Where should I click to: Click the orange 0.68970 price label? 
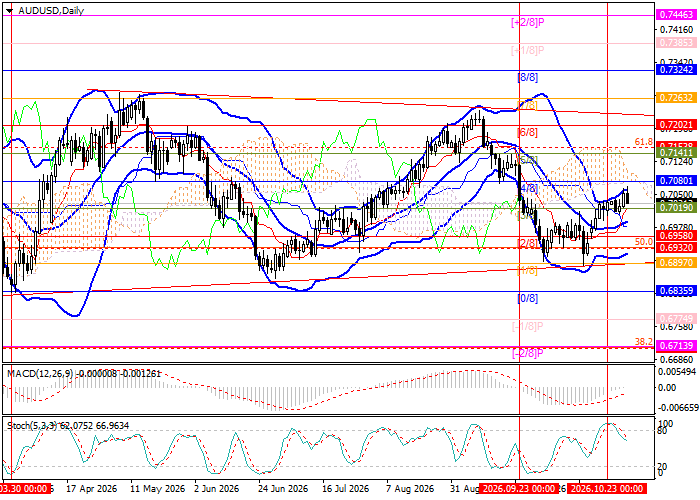point(676,263)
